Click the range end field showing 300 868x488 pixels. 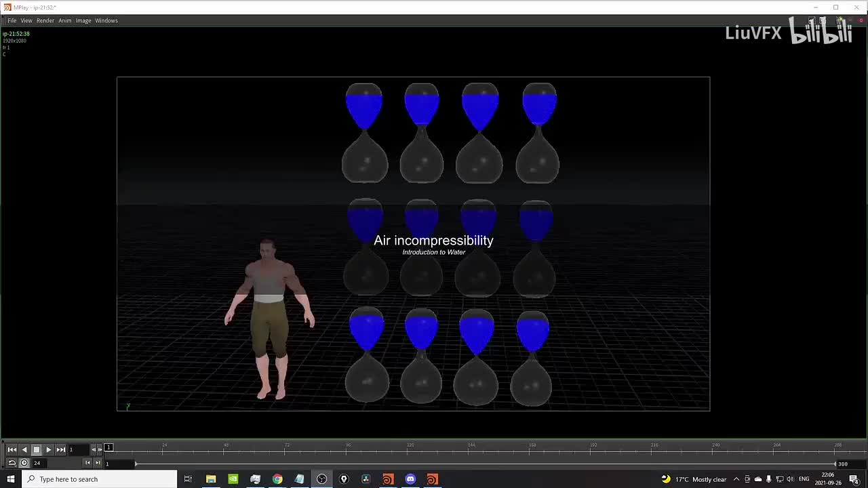850,464
